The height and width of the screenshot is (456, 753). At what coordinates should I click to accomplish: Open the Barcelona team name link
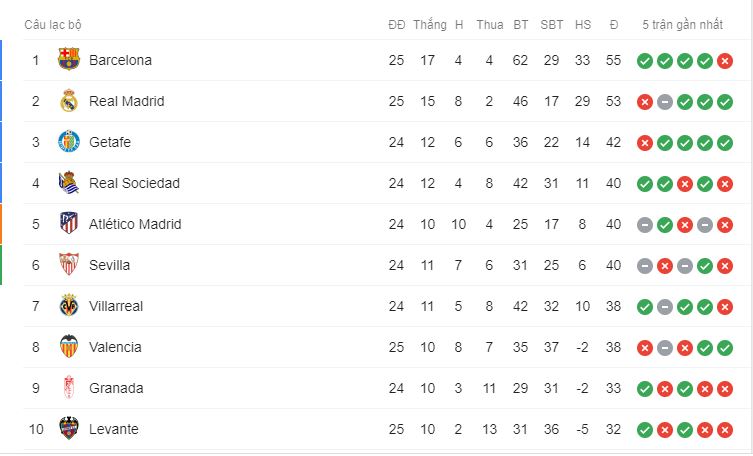121,60
